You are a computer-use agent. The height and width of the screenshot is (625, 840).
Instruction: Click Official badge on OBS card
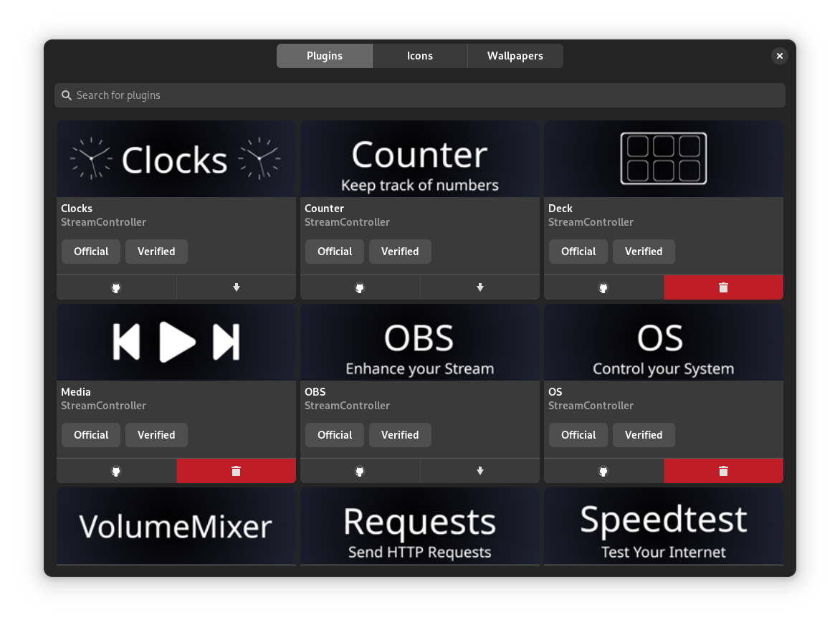[x=335, y=435]
